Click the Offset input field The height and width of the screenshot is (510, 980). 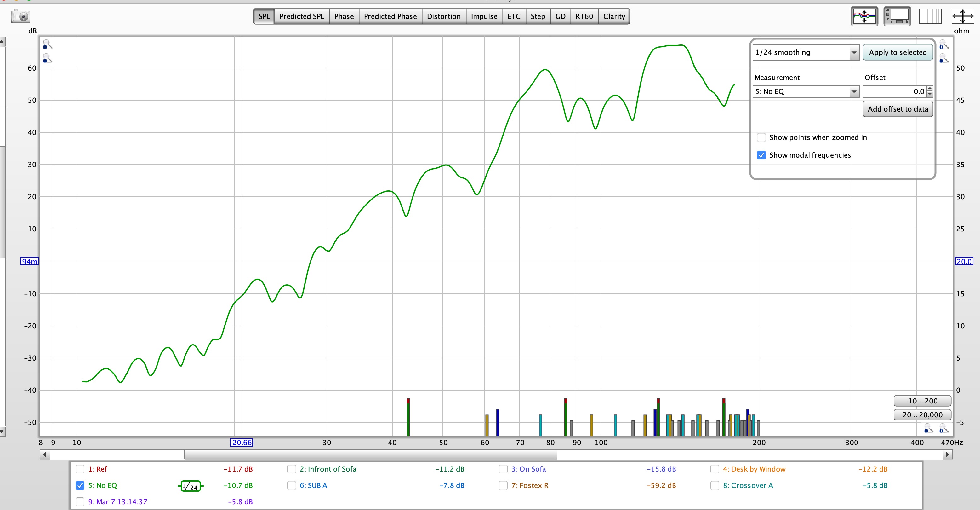(x=895, y=91)
